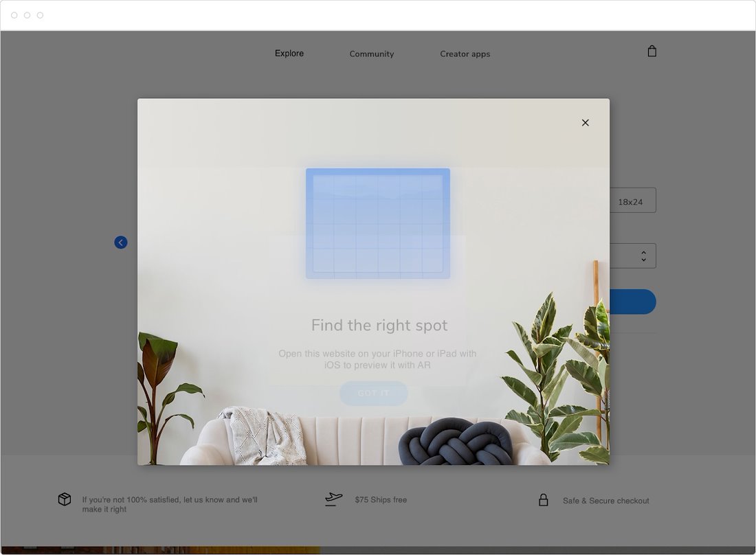Click the padlock secure checkout icon
Screen dimensions: 756x555
click(x=543, y=500)
